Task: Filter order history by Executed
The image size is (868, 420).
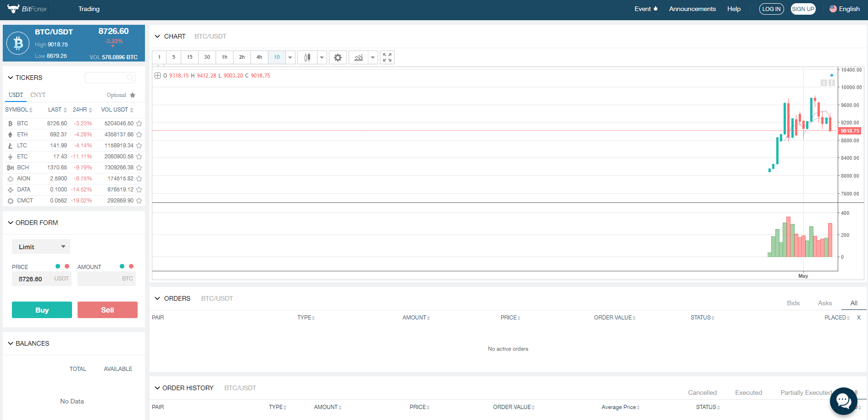Action: point(749,392)
